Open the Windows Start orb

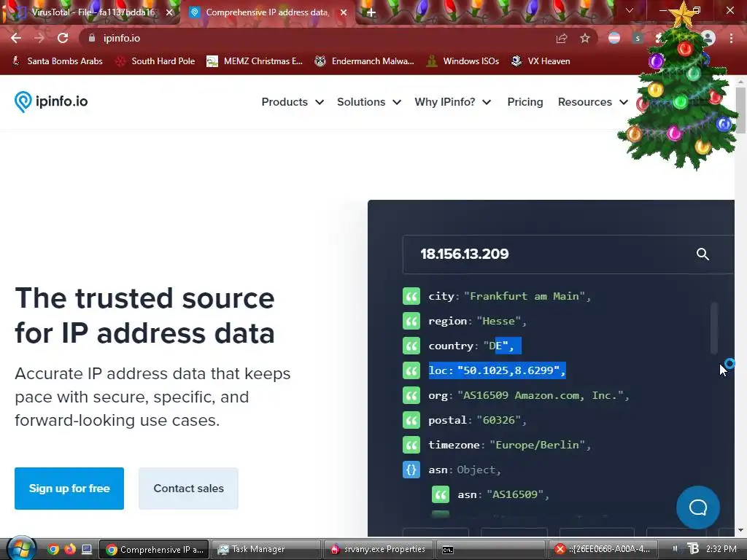[x=21, y=549]
